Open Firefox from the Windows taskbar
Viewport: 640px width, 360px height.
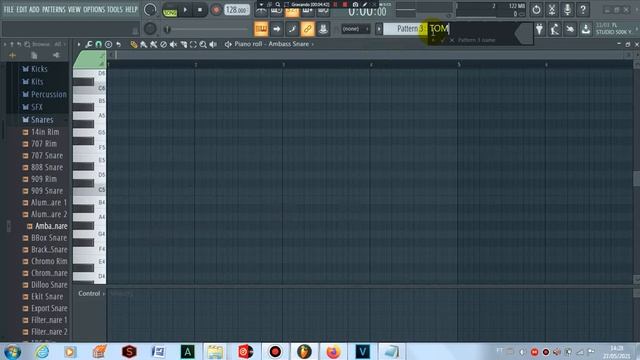(x=333, y=351)
